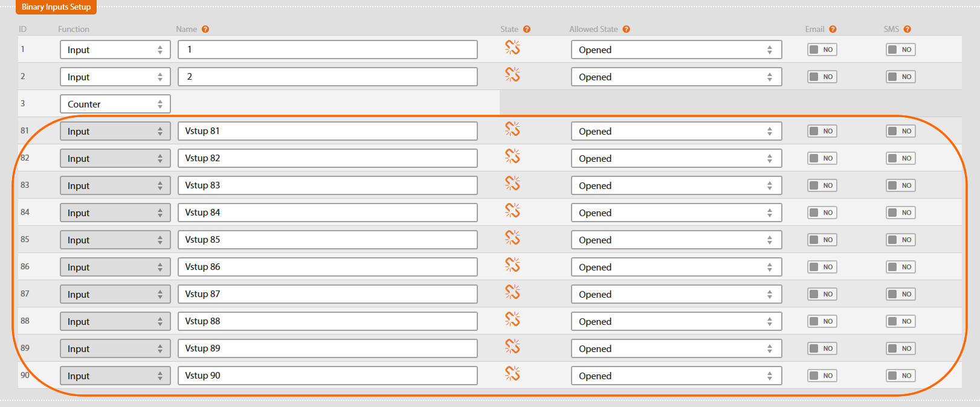Open Allowed State dropdown in row 90

pyautogui.click(x=676, y=376)
